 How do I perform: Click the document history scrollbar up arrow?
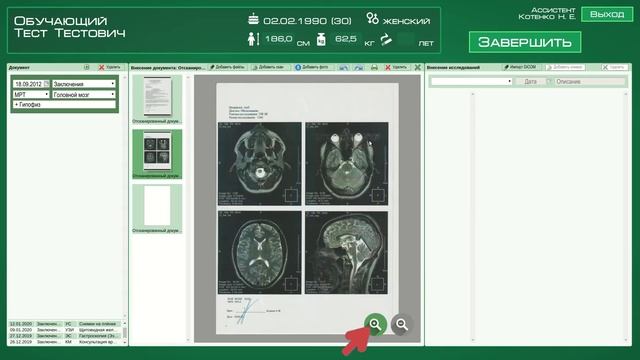124,323
